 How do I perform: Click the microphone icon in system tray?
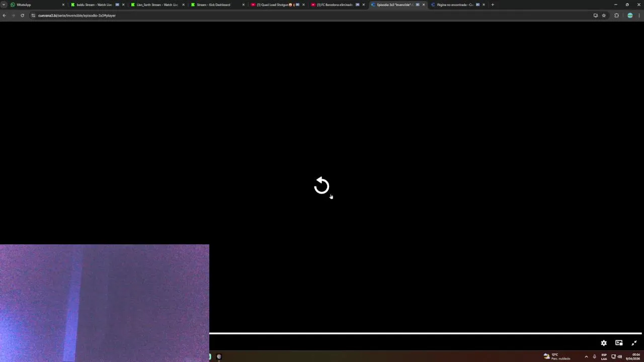[594, 356]
